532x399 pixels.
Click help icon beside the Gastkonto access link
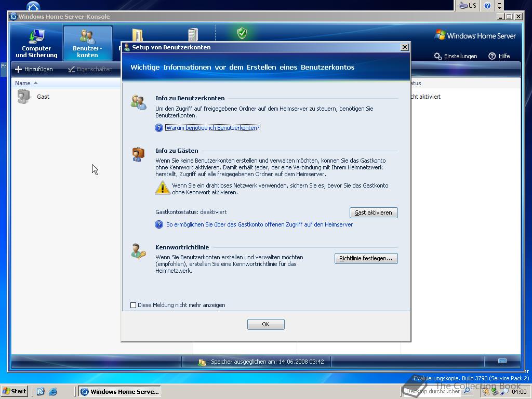159,224
